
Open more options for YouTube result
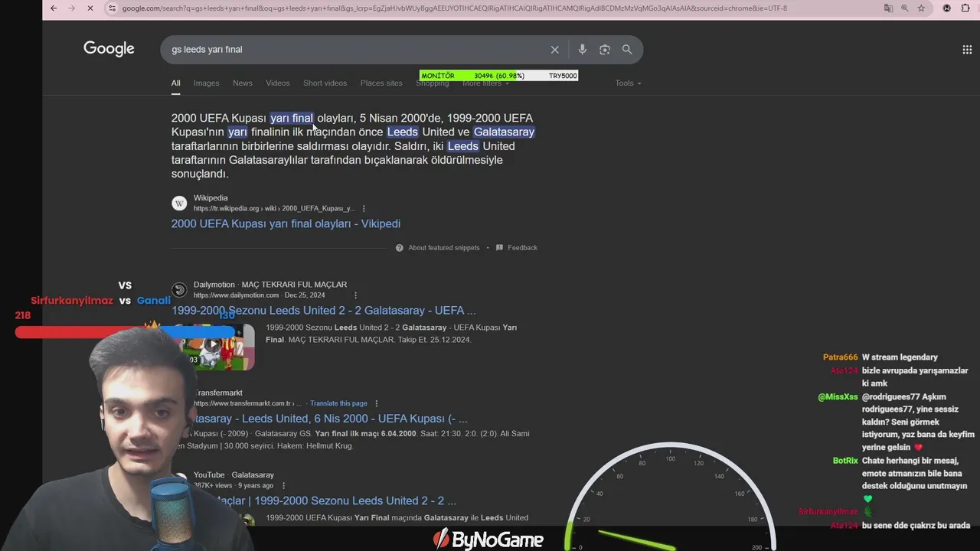click(283, 485)
